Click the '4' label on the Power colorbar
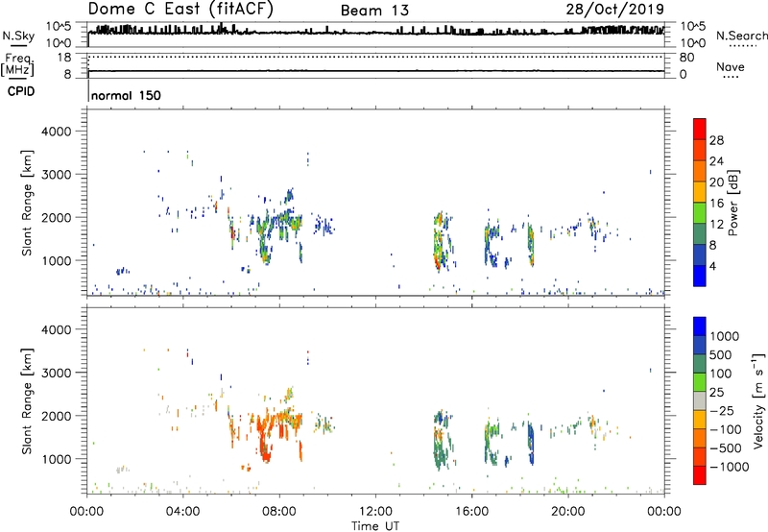This screenshot has height=532, width=768. click(x=712, y=266)
